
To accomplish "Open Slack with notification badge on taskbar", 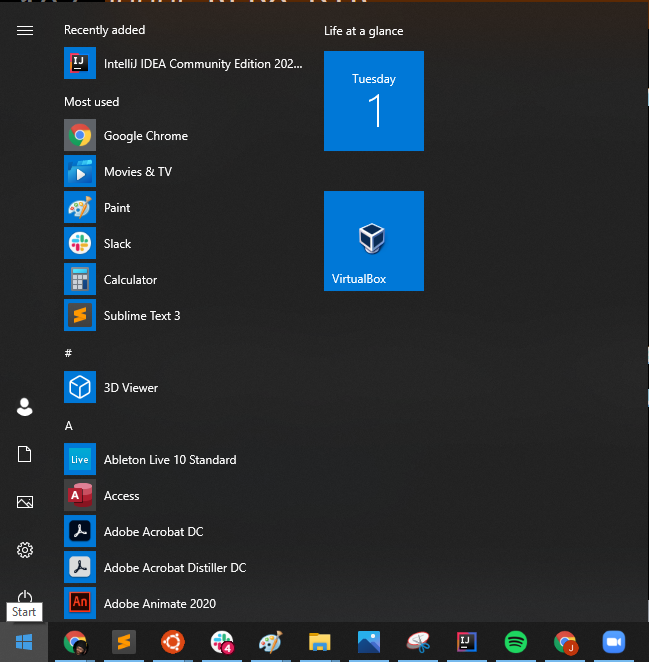I will pyautogui.click(x=222, y=642).
